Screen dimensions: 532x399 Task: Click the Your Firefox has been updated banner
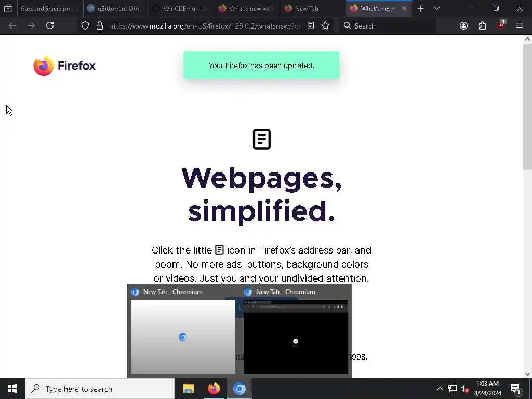pyautogui.click(x=261, y=65)
